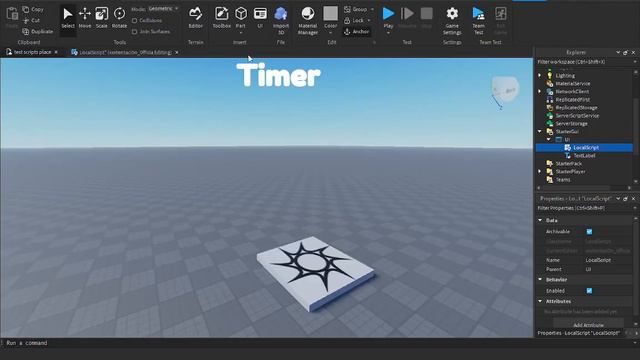
Task: Close the LocalScript editor tab
Action: [x=177, y=52]
